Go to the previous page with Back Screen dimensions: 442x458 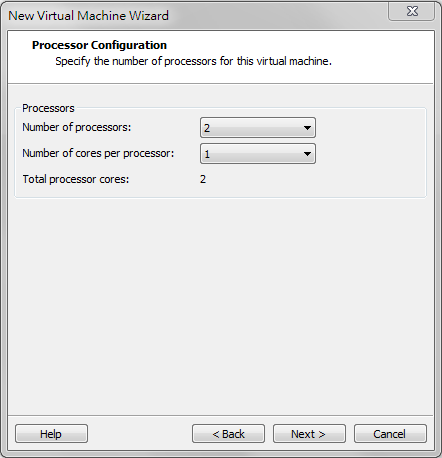pos(228,434)
